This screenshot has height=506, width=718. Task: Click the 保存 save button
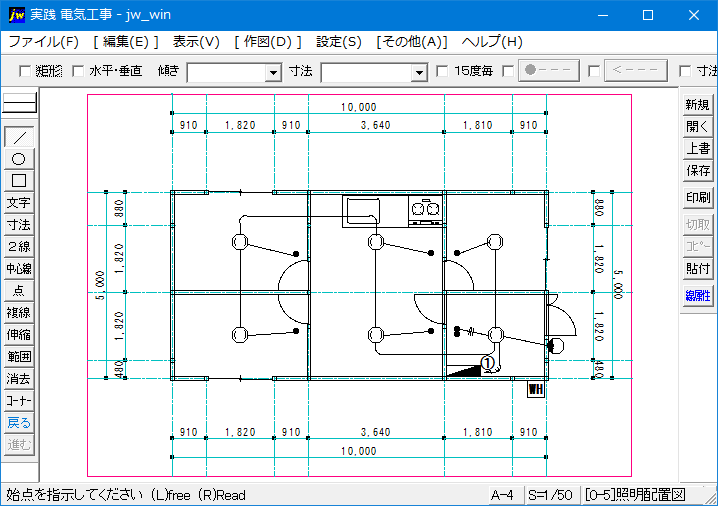[x=697, y=171]
